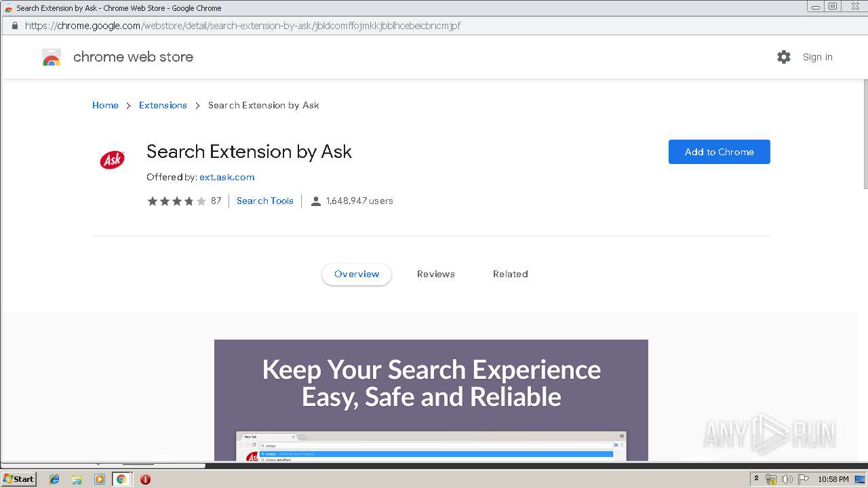Open the ext.ask.com publisher link
Viewport: 868px width, 488px height.
pos(226,177)
